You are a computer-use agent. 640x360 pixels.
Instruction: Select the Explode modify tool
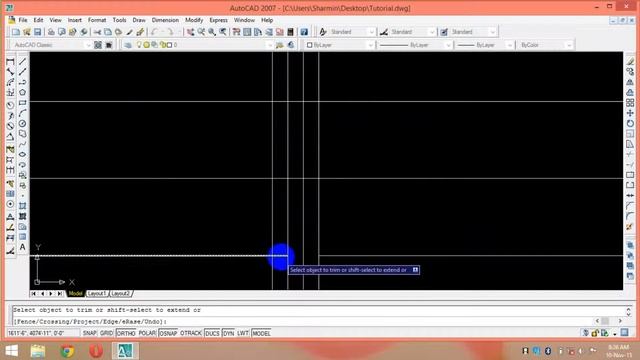(630, 227)
